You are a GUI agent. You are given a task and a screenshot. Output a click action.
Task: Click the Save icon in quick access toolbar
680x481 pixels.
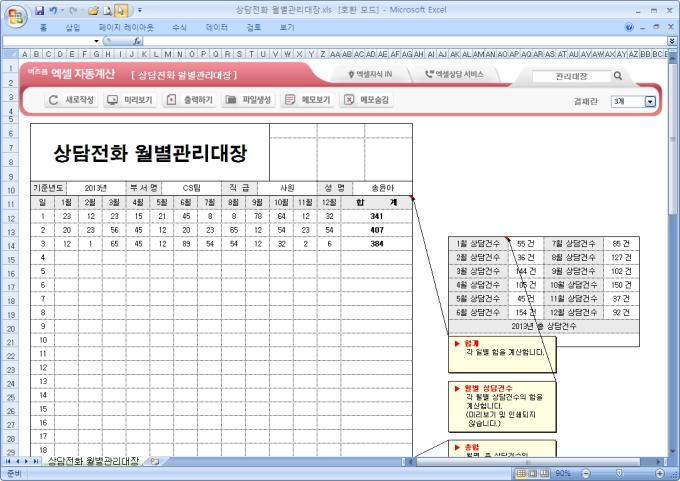[x=39, y=10]
